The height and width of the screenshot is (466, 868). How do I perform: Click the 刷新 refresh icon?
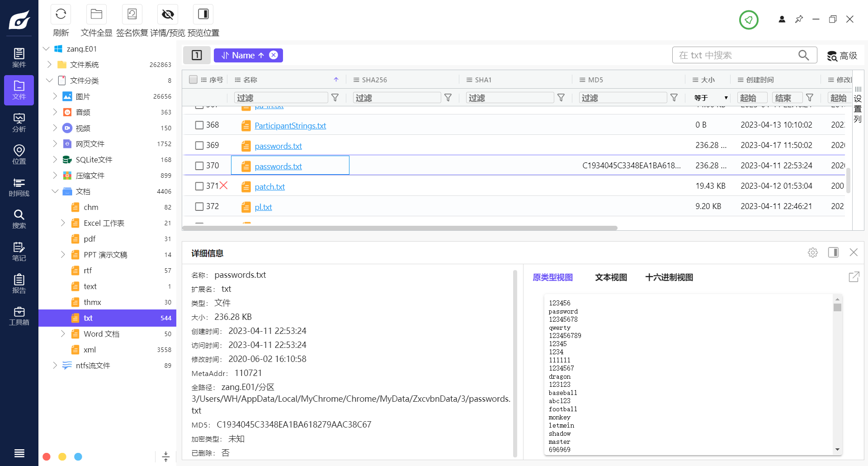[x=61, y=14]
